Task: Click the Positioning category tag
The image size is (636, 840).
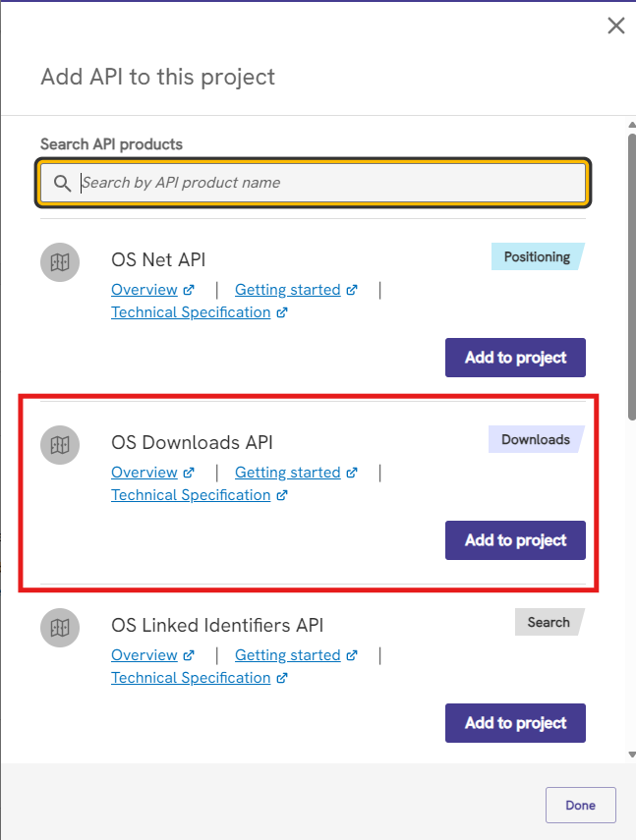Action: tap(537, 257)
